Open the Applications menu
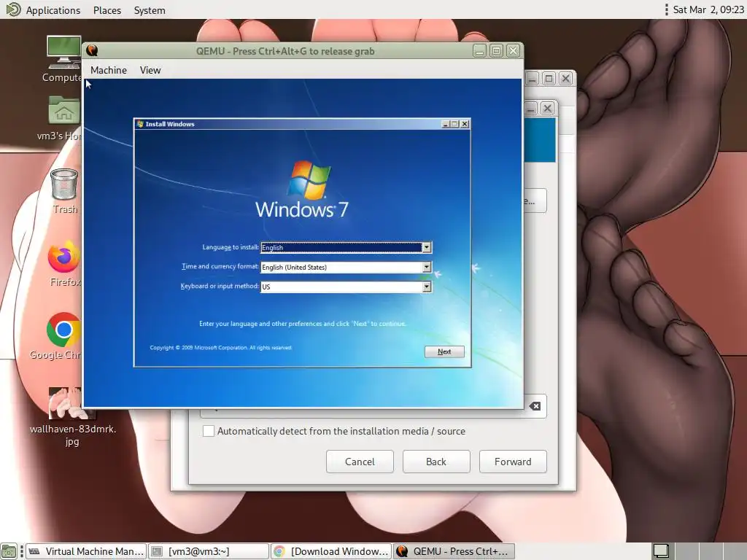Image resolution: width=747 pixels, height=560 pixels. (53, 10)
